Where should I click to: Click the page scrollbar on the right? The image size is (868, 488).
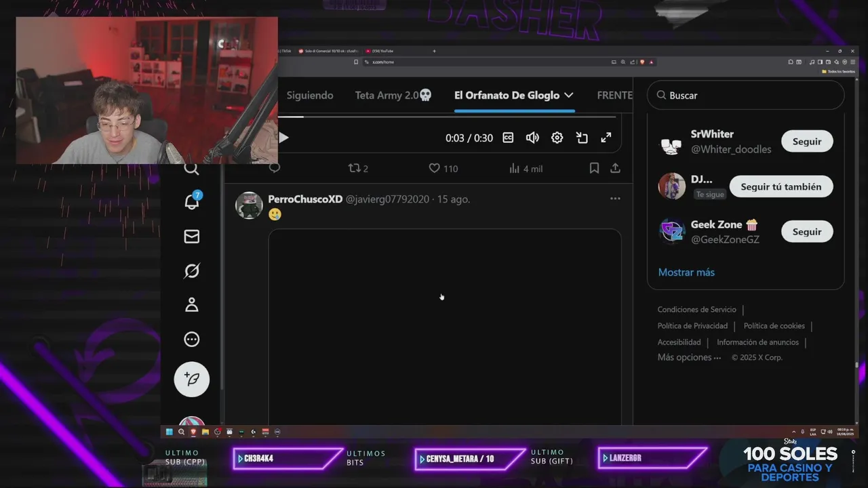pos(857,366)
